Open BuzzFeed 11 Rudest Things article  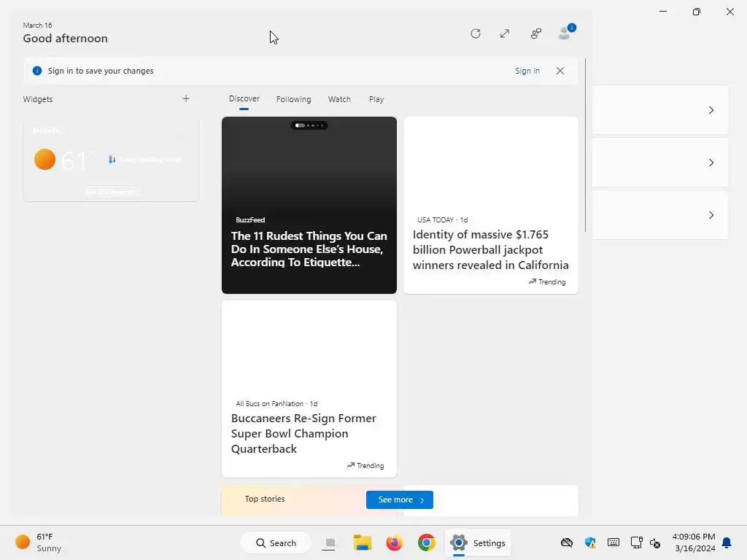(x=309, y=205)
